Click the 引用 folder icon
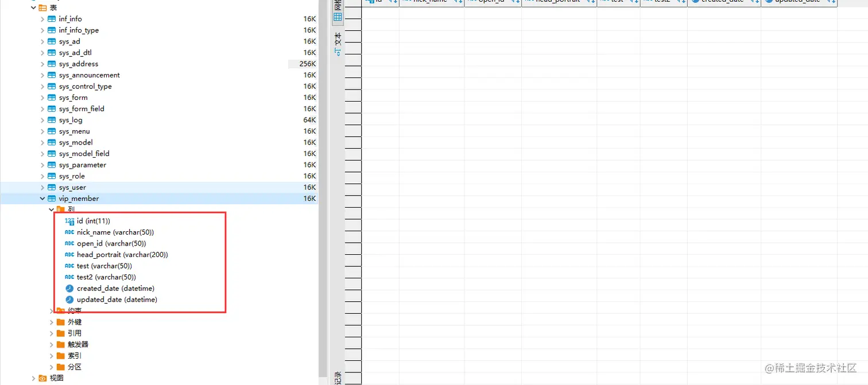868x385 pixels. [x=61, y=333]
